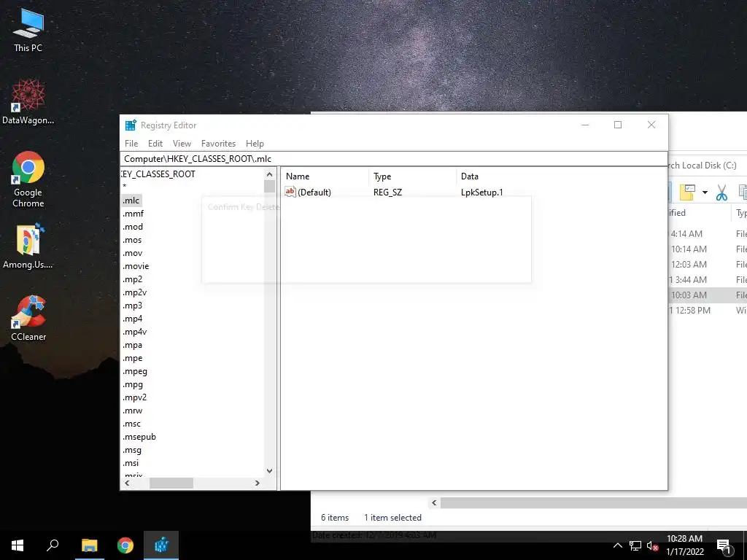Select the .mp2 key
747x560 pixels.
point(133,279)
